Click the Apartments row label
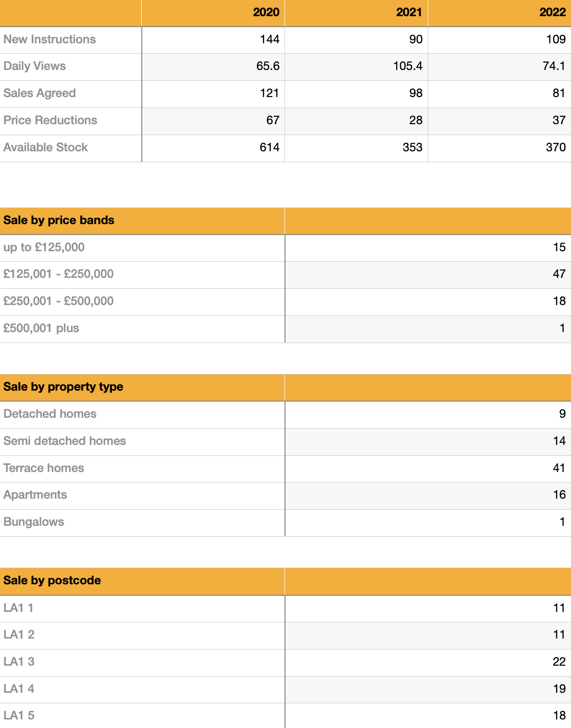 pyautogui.click(x=35, y=495)
